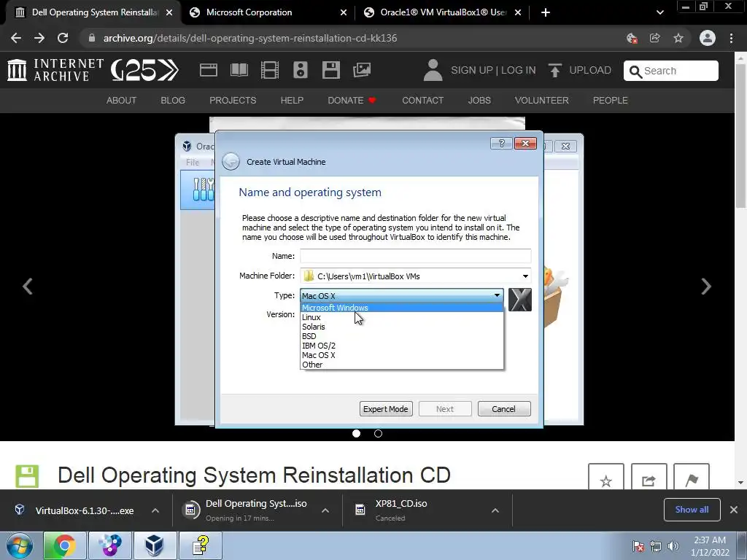Open the ABOUT menu item
This screenshot has height=560, width=747.
click(121, 101)
